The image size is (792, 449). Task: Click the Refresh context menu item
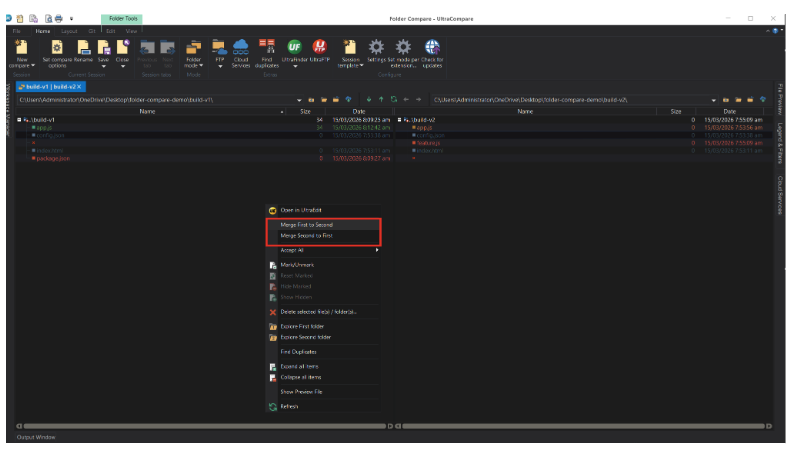323,407
